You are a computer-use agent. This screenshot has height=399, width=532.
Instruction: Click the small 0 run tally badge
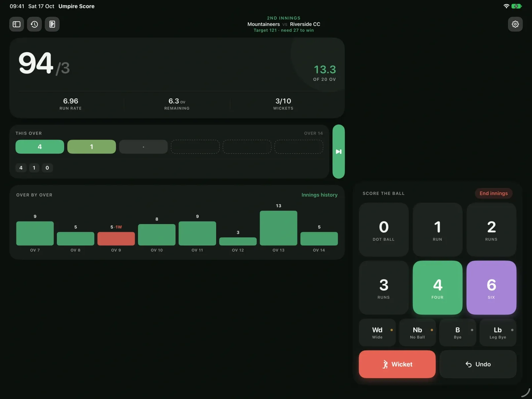(47, 168)
